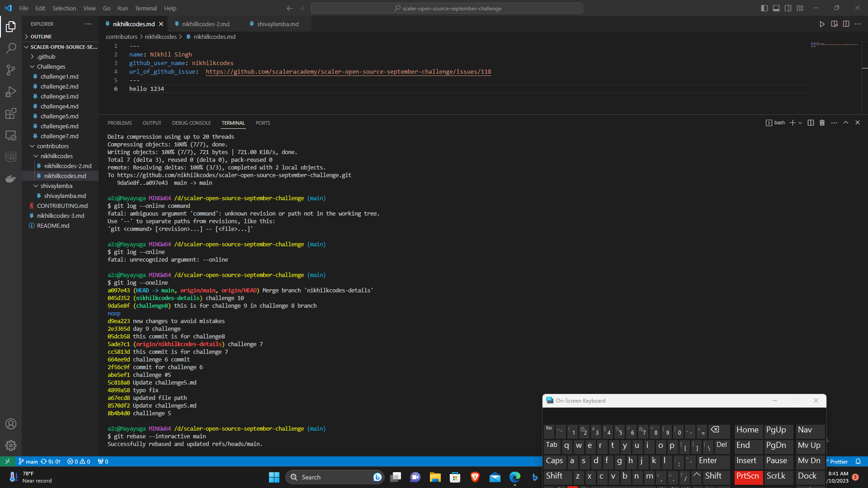Create a new terminal with the plus icon

[793, 122]
